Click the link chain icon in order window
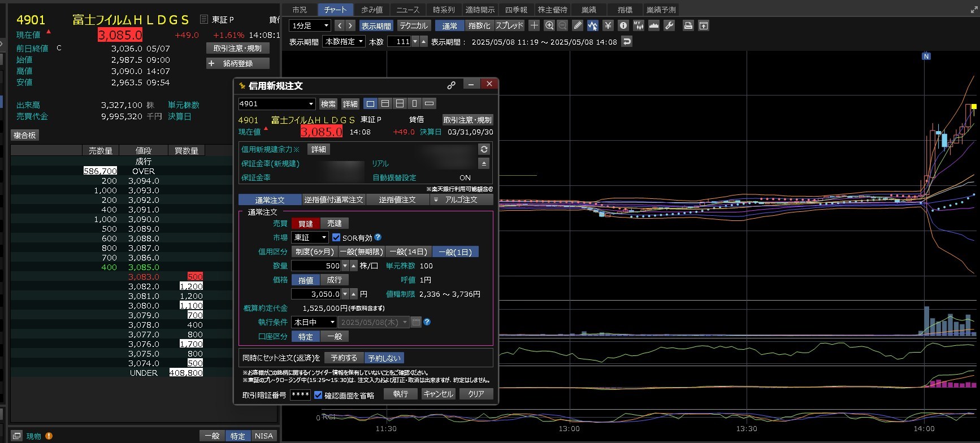Viewport: 980px width, 443px height. (451, 85)
